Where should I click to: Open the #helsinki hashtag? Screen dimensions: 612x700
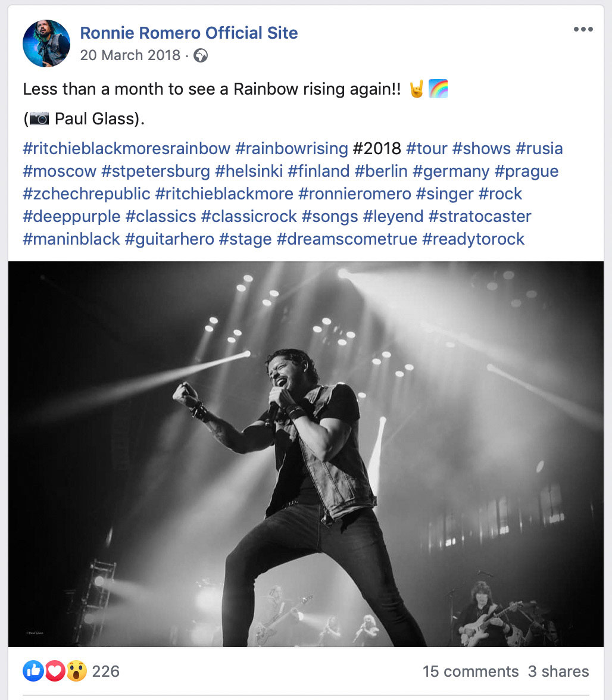point(249,171)
